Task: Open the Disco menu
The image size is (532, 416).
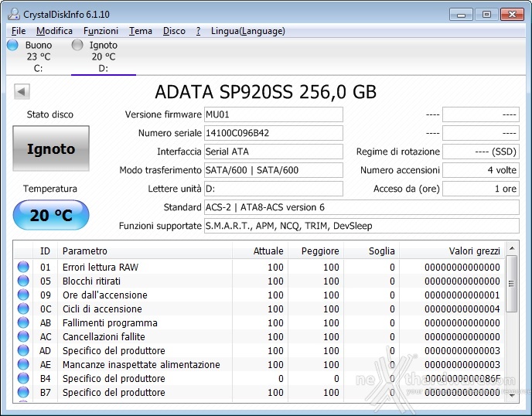Action: (174, 31)
